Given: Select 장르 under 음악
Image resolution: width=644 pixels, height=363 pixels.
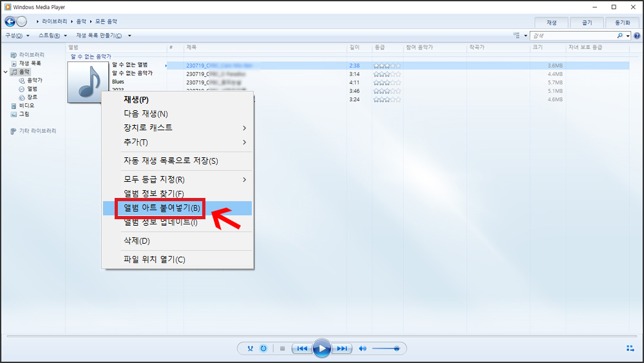Looking at the screenshot, I should (x=28, y=97).
